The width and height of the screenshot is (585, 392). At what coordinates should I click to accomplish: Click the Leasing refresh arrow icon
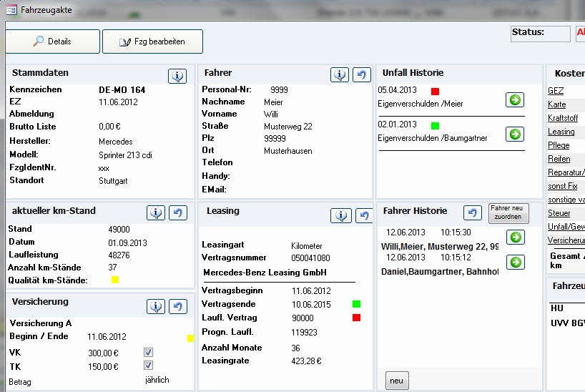click(x=364, y=215)
